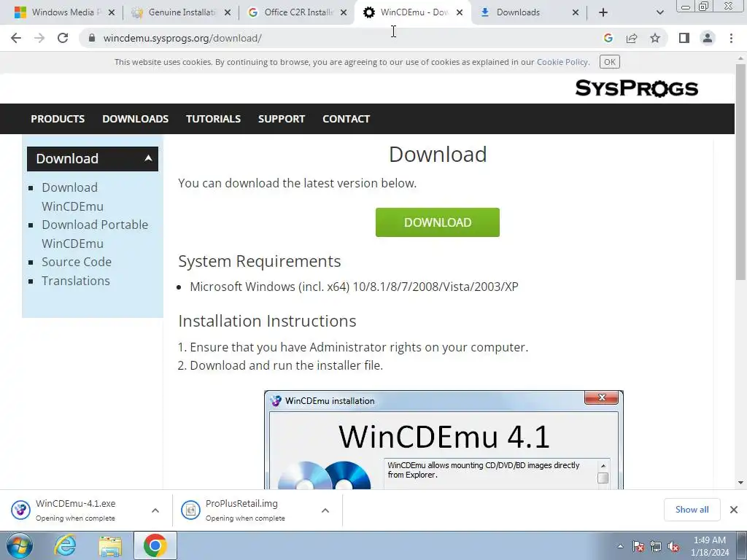Close the Downloads tab
Image resolution: width=747 pixels, height=560 pixels.
(576, 13)
